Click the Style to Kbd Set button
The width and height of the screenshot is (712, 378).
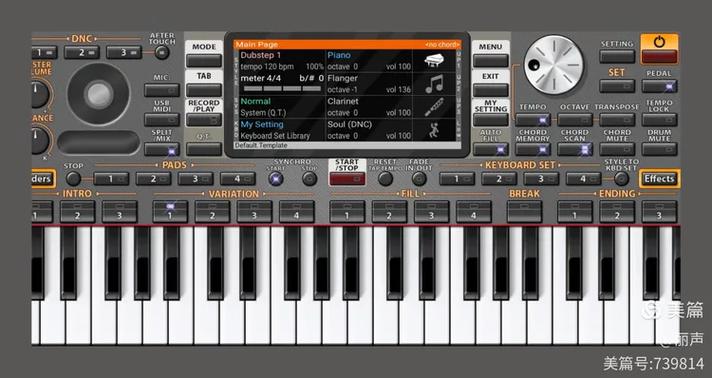point(621,179)
